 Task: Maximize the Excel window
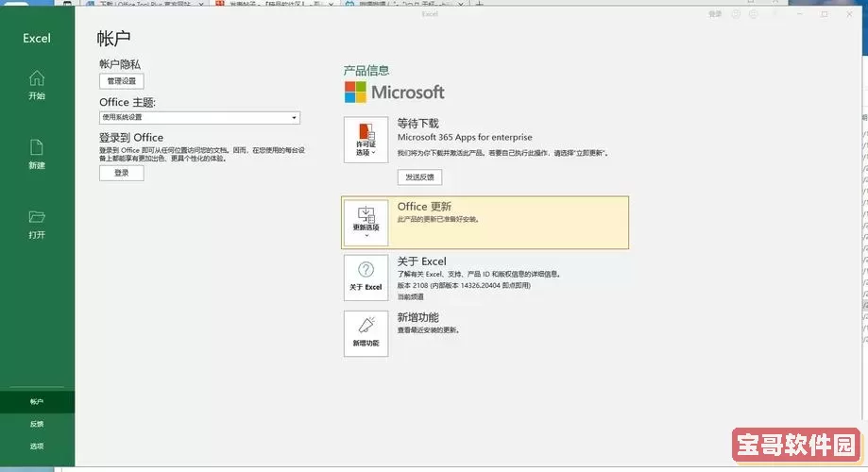point(825,14)
